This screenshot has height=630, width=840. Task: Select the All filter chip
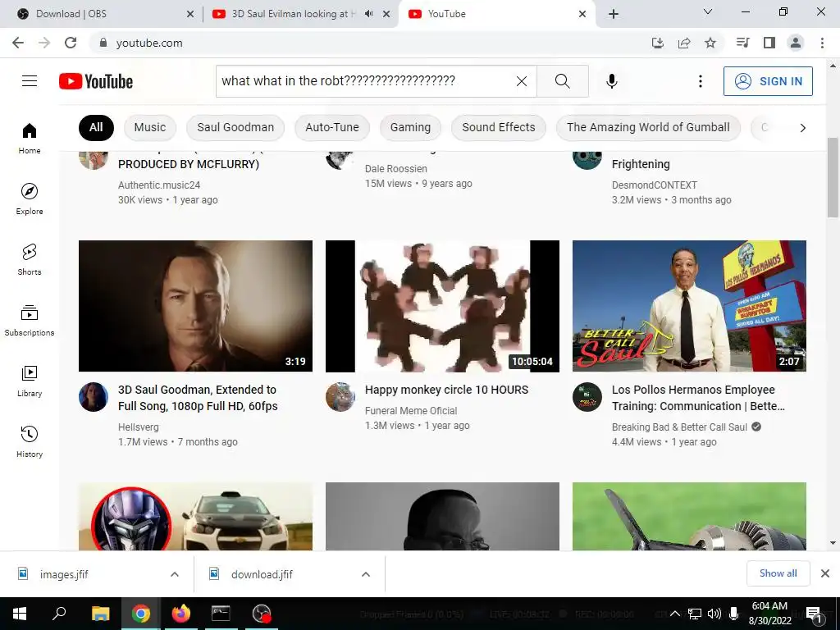pyautogui.click(x=96, y=127)
